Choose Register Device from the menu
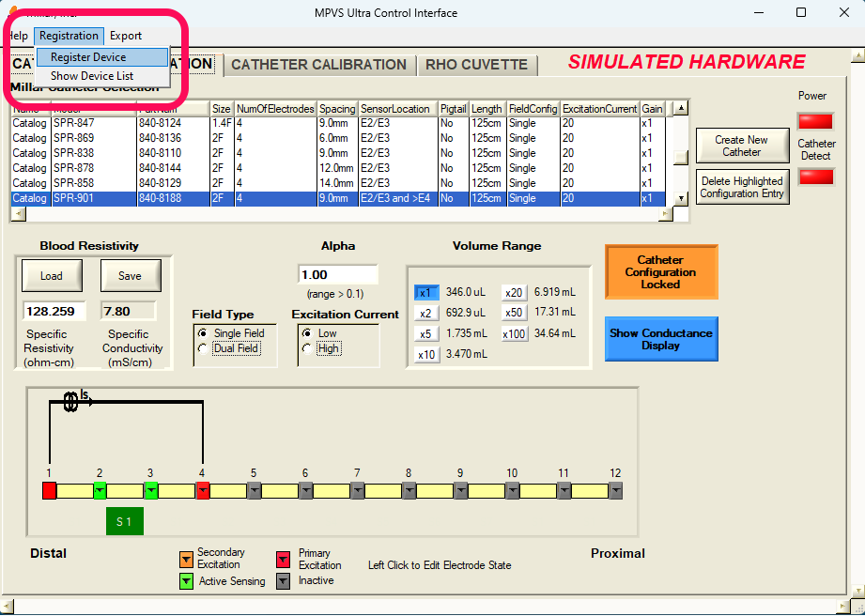The width and height of the screenshot is (865, 616). tap(102, 57)
